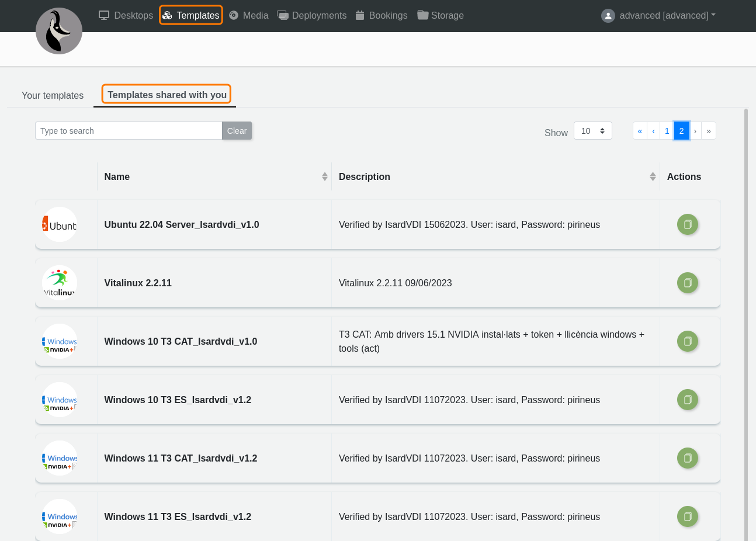
Task: Sort the table by the Name column
Action: click(324, 176)
